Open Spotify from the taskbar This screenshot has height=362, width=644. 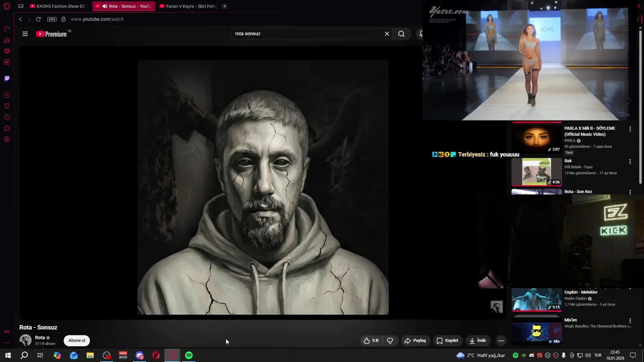tap(189, 355)
